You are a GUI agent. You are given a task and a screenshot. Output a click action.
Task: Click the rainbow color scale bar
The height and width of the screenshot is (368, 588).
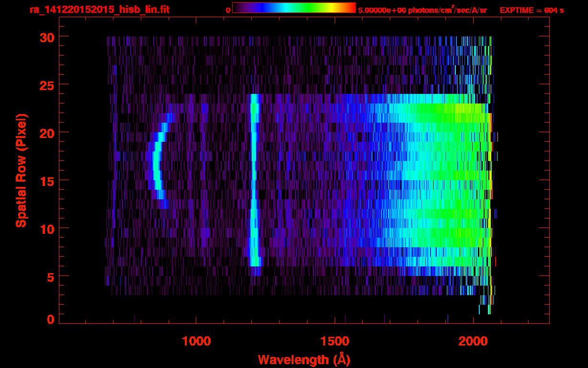pos(294,8)
